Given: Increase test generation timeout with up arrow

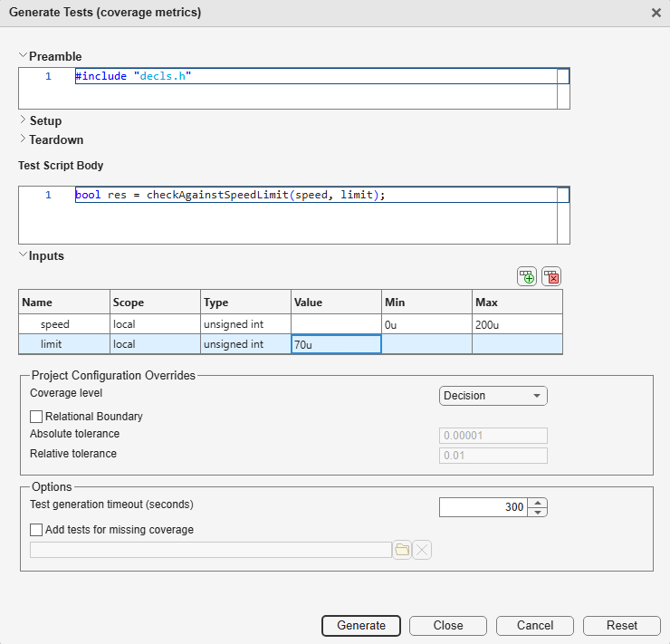Looking at the screenshot, I should (538, 503).
